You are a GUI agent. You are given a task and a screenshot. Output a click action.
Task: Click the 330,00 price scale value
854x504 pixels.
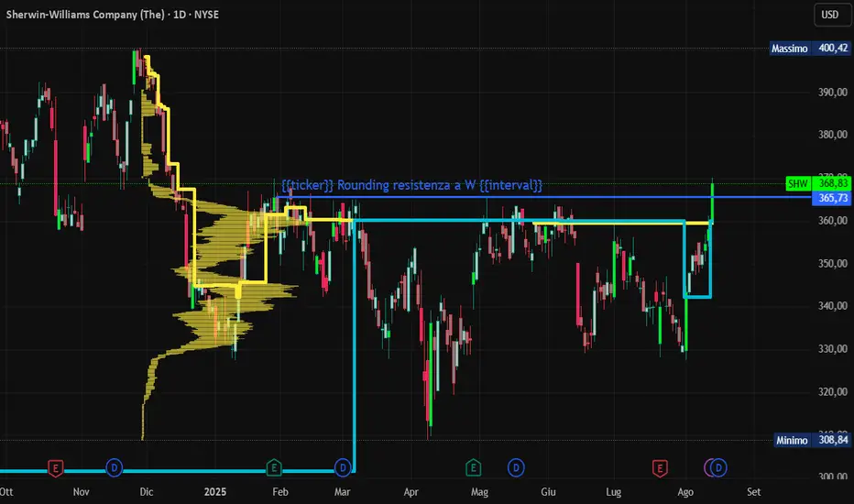(x=833, y=349)
